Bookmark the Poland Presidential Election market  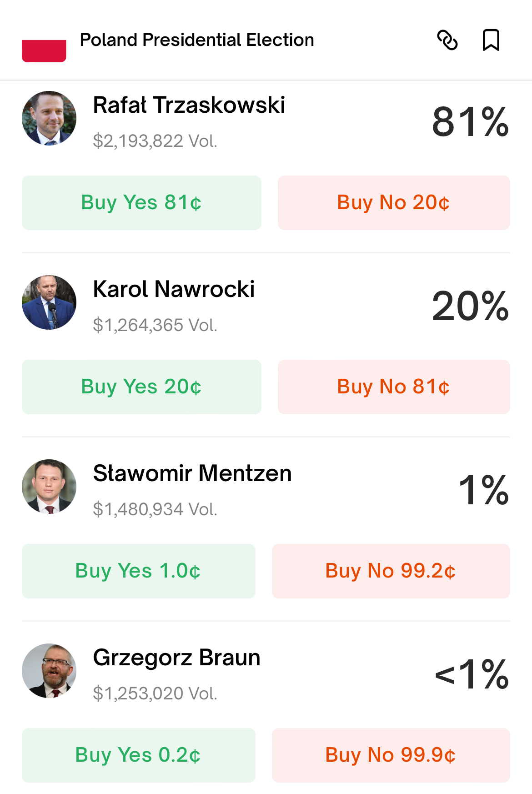click(491, 40)
